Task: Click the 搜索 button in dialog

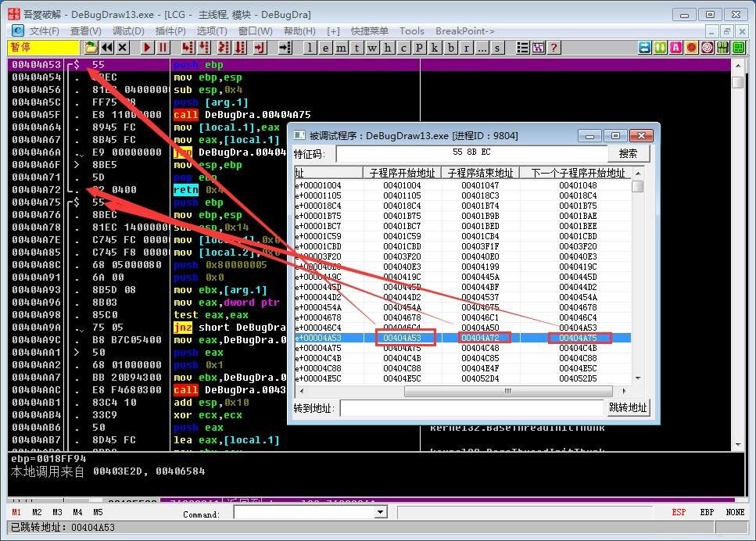Action: click(628, 153)
